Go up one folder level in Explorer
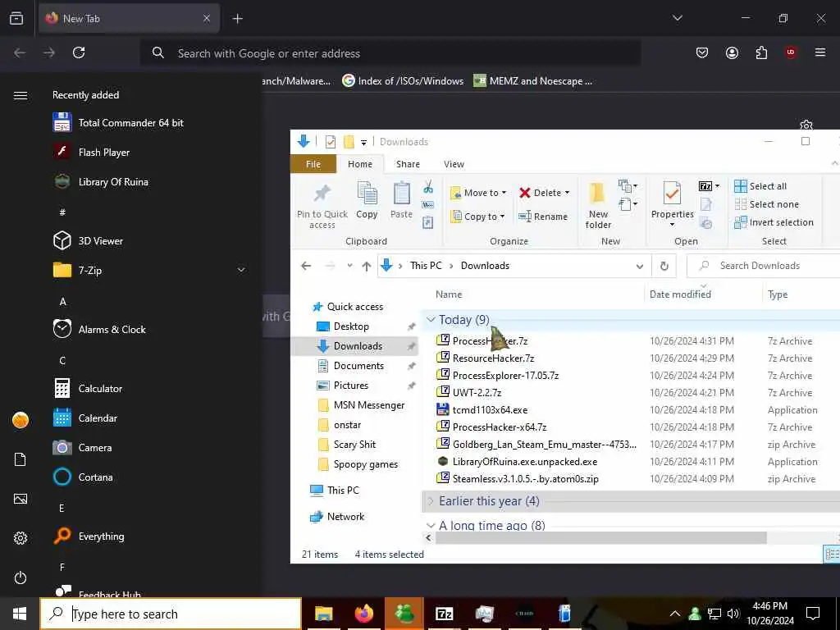Viewport: 840px width, 630px height. [367, 266]
